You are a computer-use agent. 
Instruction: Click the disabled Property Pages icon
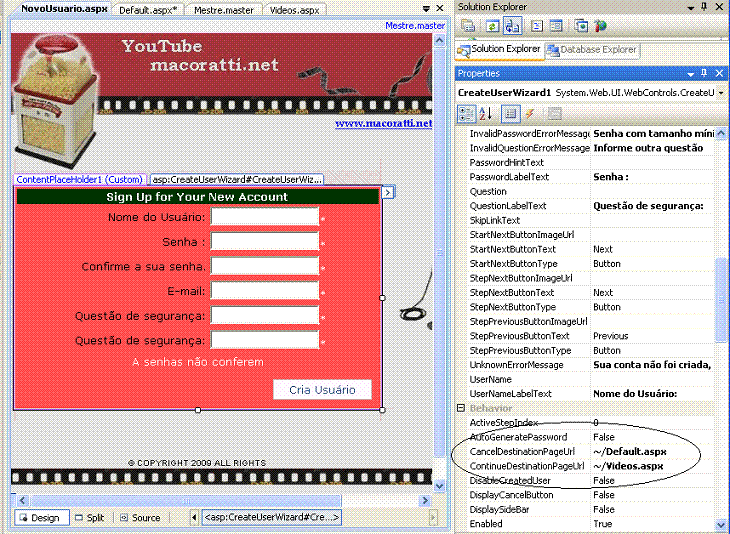click(554, 113)
